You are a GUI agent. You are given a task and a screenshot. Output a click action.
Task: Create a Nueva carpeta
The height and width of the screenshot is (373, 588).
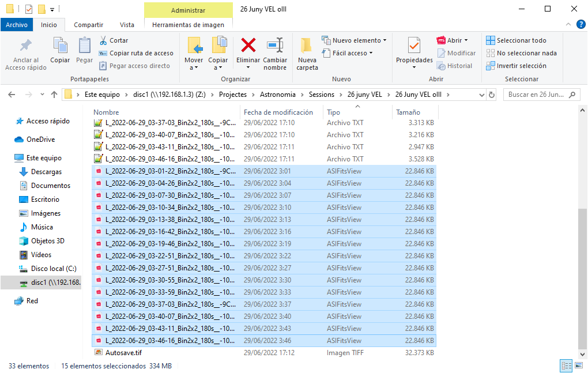click(x=307, y=54)
